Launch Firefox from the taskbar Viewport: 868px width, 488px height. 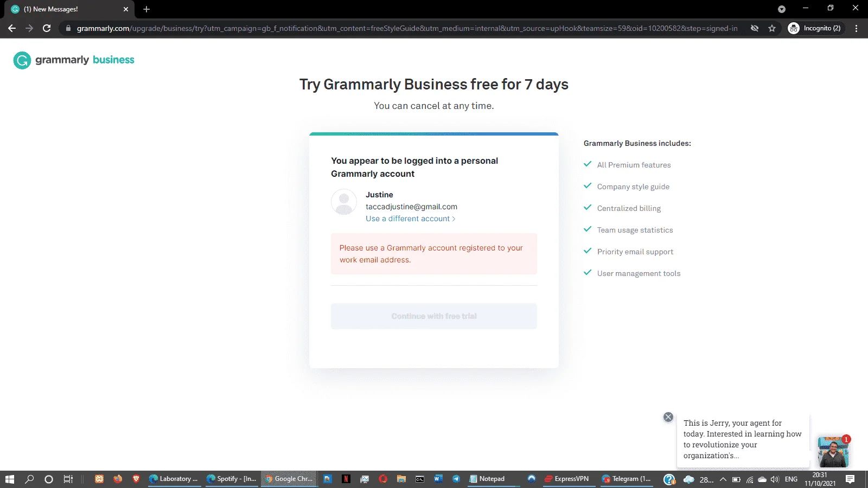[x=118, y=479]
